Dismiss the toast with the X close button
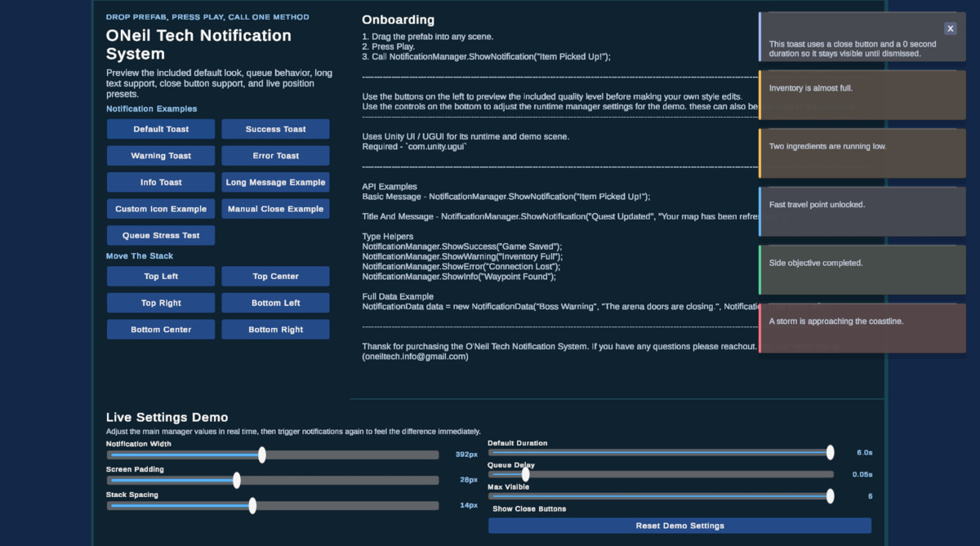The height and width of the screenshot is (546, 980). pyautogui.click(x=951, y=29)
